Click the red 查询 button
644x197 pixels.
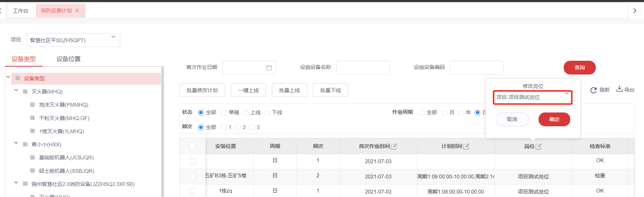579,68
